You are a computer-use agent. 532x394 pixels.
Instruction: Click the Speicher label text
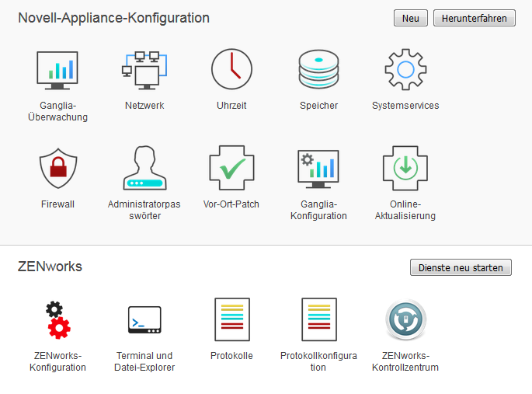tap(318, 106)
